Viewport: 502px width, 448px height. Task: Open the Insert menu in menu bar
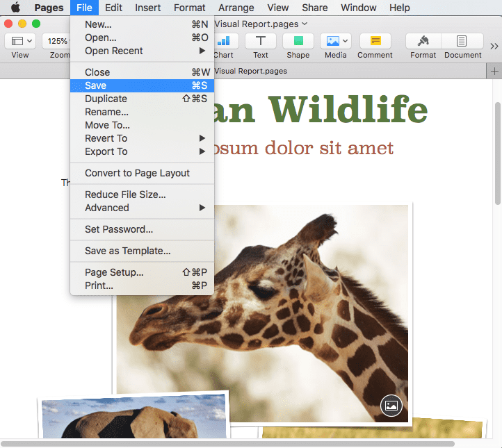pos(147,8)
